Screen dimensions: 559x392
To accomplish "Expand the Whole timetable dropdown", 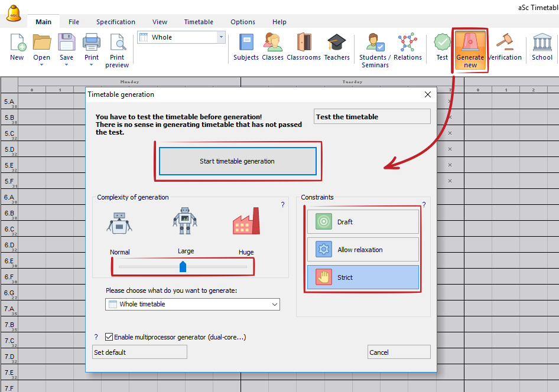I will [274, 305].
